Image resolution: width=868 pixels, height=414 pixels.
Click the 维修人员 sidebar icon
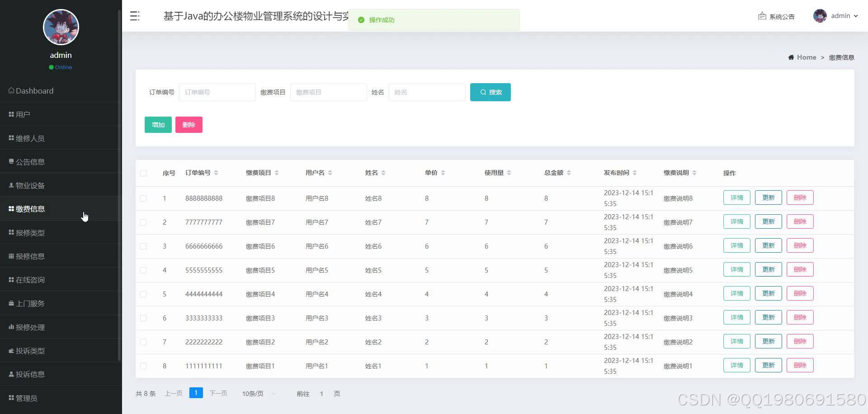(11, 138)
